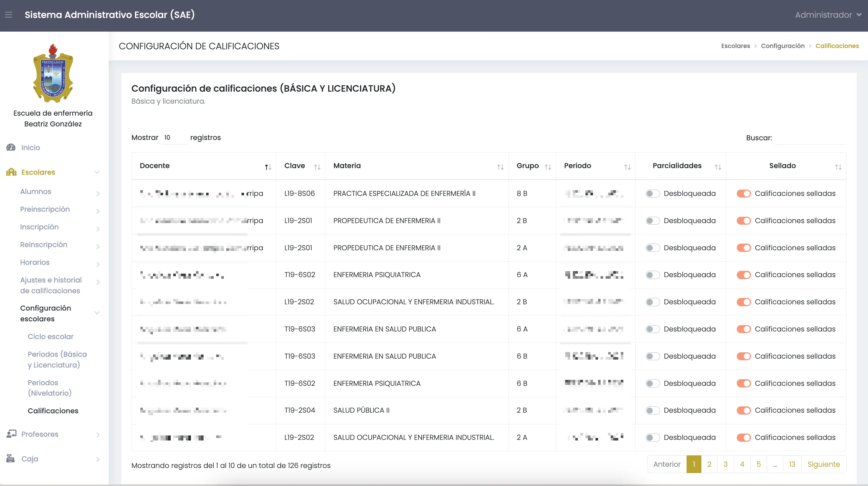Click Escolares breadcrumb link
868x486 pixels.
tap(736, 46)
